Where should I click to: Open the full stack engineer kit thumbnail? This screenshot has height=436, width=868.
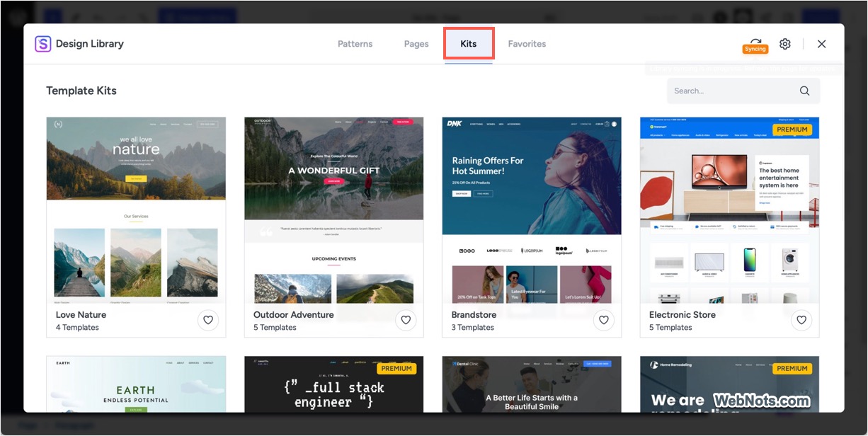pos(334,384)
